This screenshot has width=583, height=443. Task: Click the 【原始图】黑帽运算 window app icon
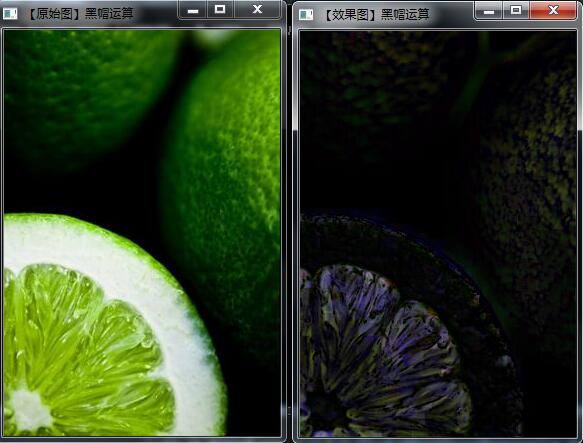tap(10, 14)
